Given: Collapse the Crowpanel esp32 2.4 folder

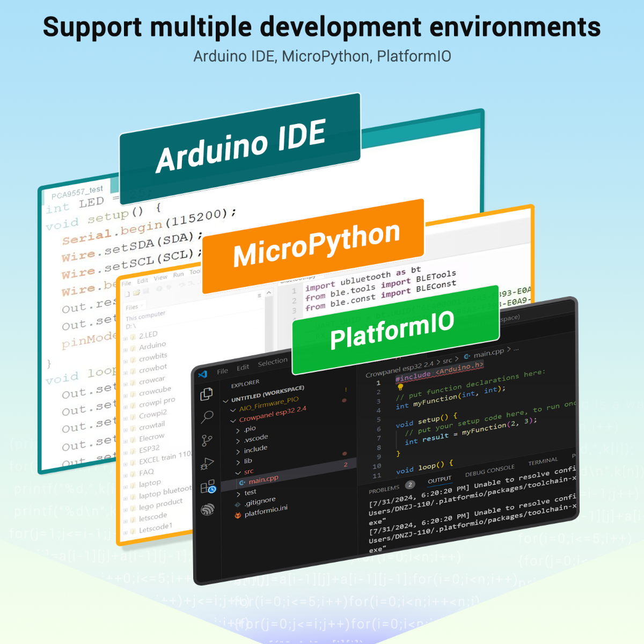Looking at the screenshot, I should tap(233, 420).
